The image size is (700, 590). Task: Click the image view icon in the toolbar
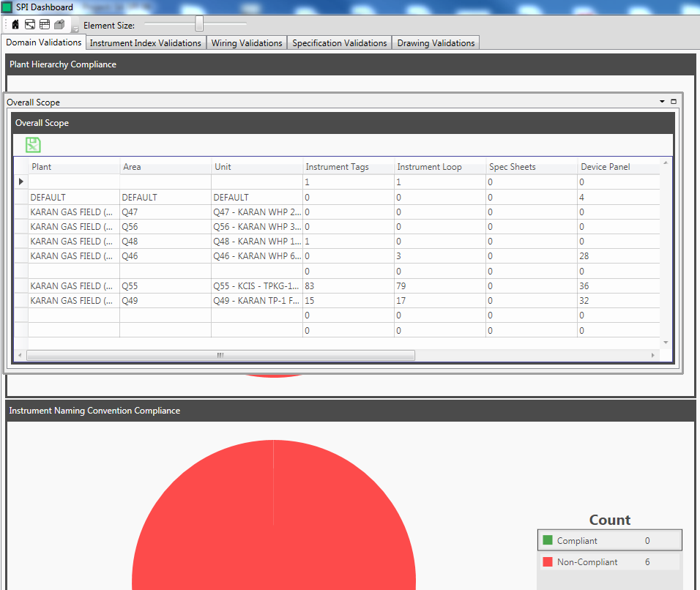[30, 25]
